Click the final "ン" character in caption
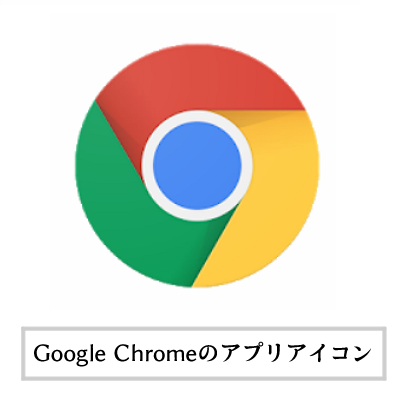Image resolution: width=400 pixels, height=400 pixels. click(x=361, y=354)
